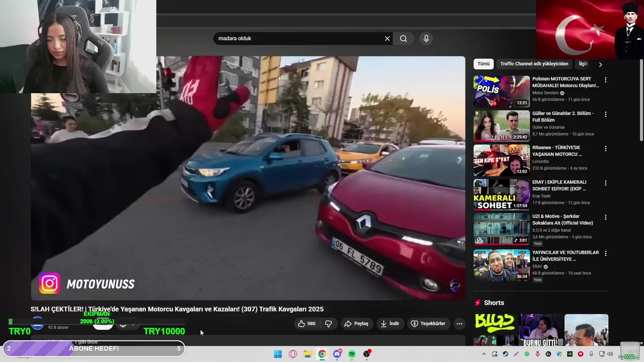Click the Steam tray icon
This screenshot has width=644, height=362.
coord(505,354)
